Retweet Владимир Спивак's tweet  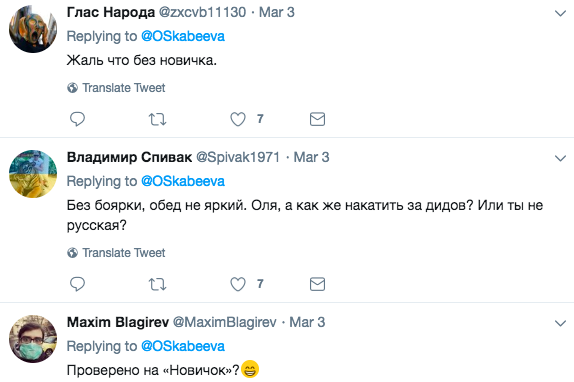[157, 284]
